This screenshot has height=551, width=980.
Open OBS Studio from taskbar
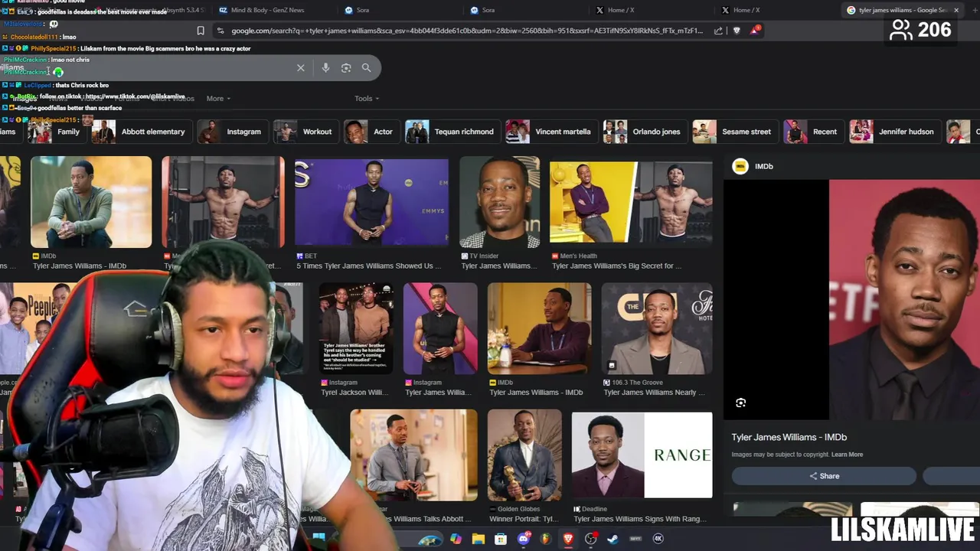point(590,539)
